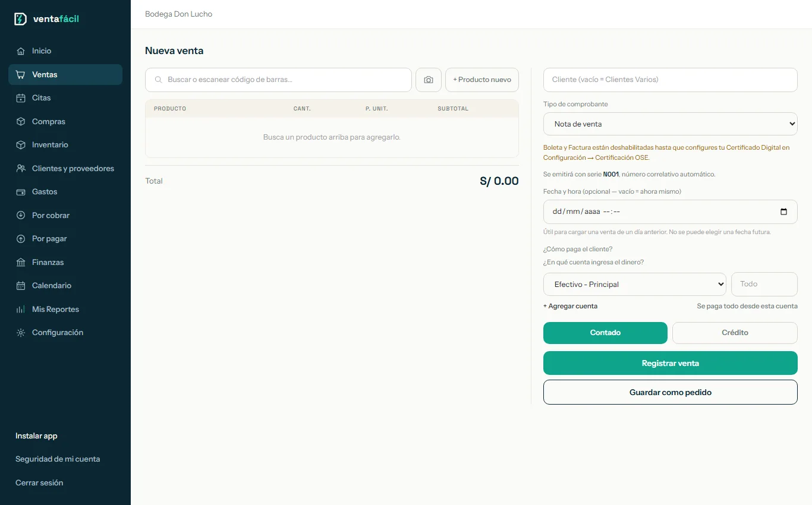Click the Gastos wallet icon

(x=21, y=192)
